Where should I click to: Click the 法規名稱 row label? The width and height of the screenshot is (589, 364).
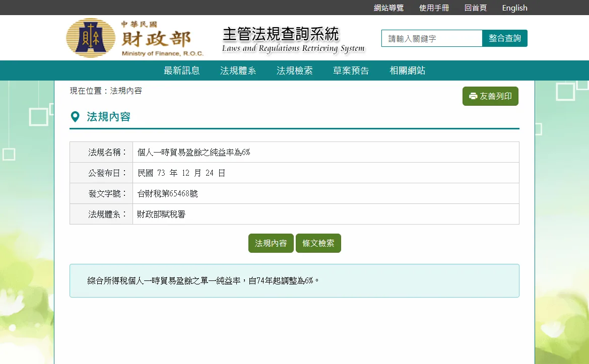click(x=107, y=153)
